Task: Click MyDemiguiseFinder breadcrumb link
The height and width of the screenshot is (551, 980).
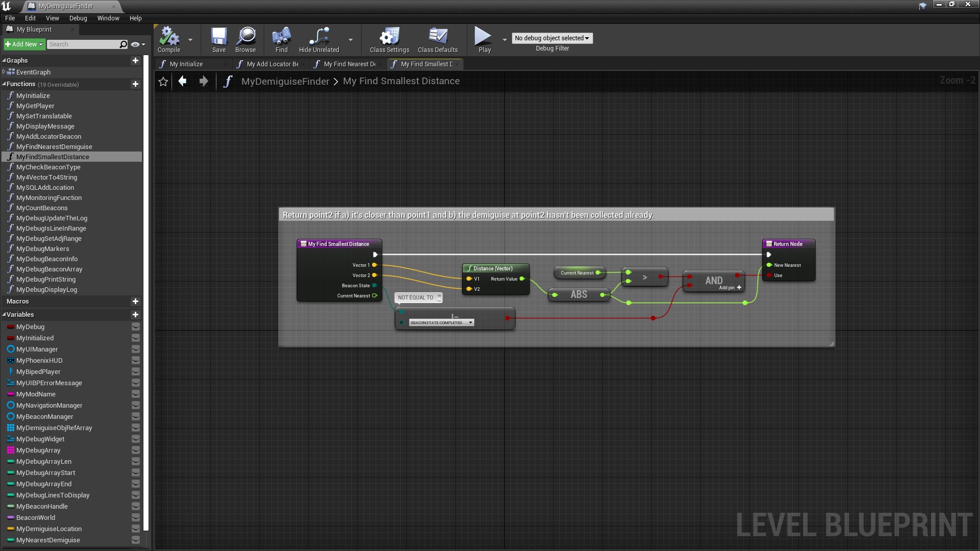Action: click(285, 81)
